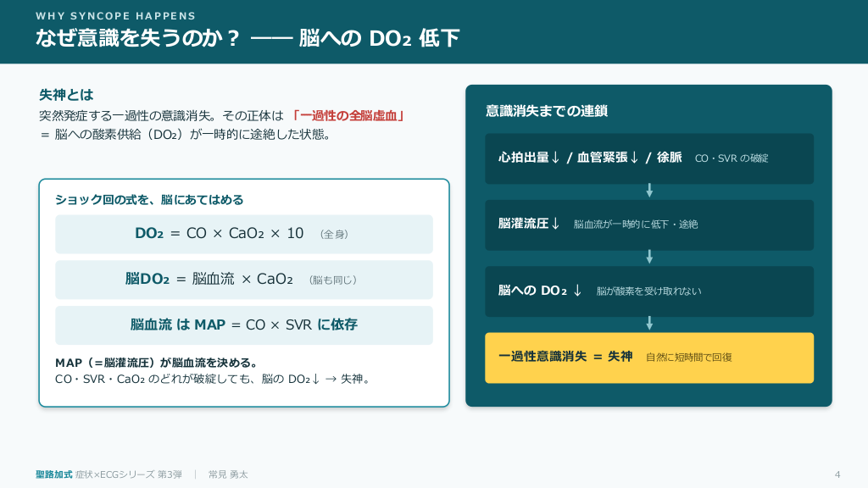Select the '脳への DO₂ ↓' box

click(649, 291)
